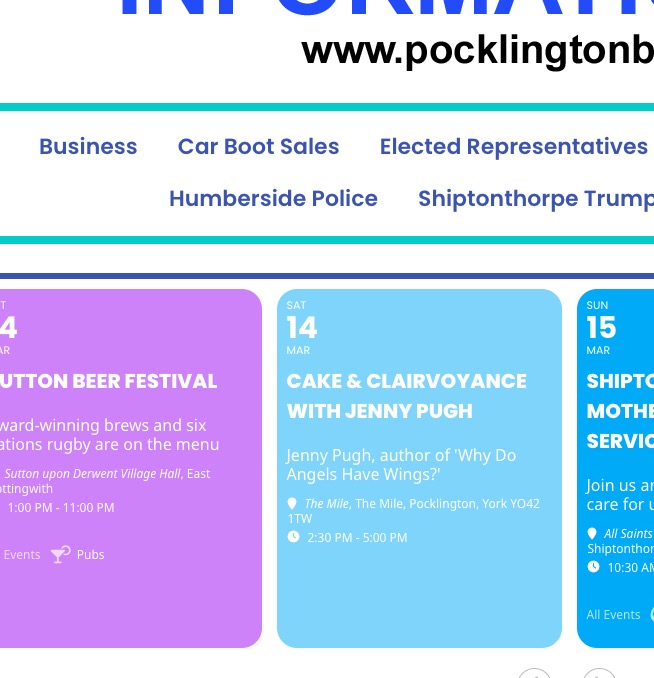The height and width of the screenshot is (678, 654).
Task: Click the Jenny Pugh event description
Action: pos(401,464)
